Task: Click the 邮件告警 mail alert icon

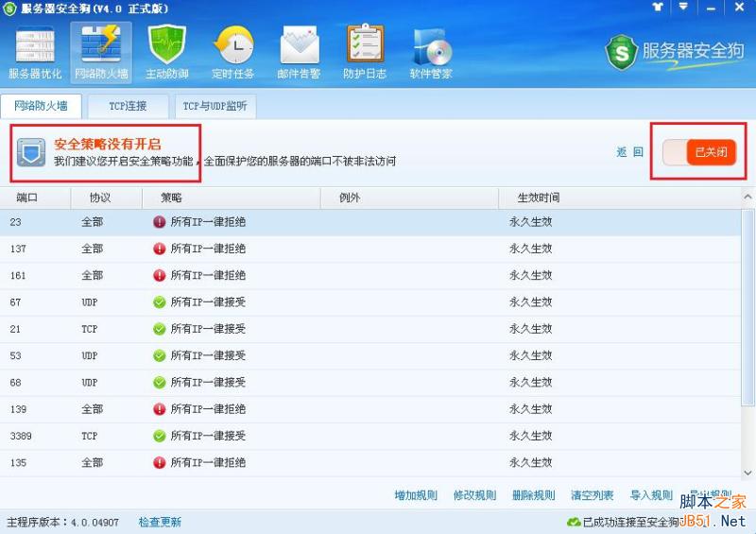Action: point(299,52)
